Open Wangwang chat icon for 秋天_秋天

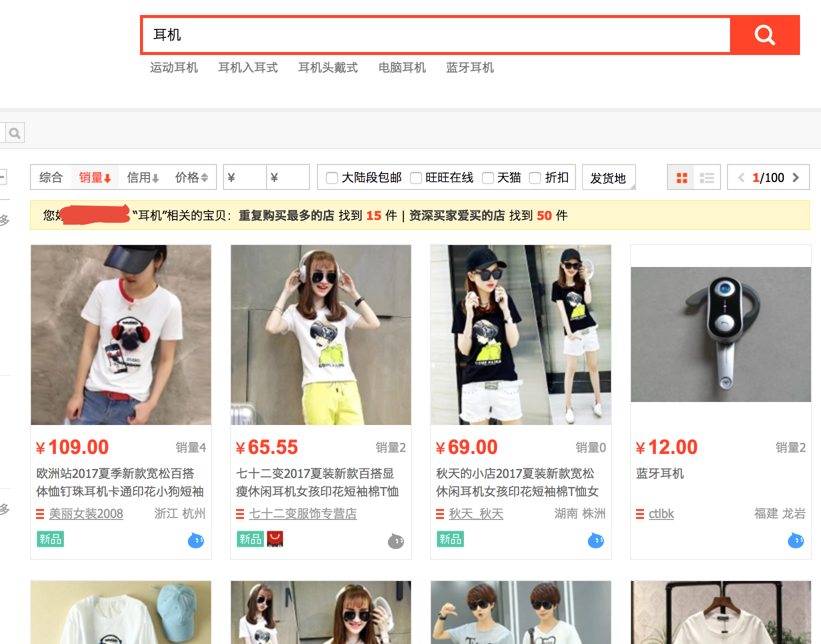tap(596, 540)
